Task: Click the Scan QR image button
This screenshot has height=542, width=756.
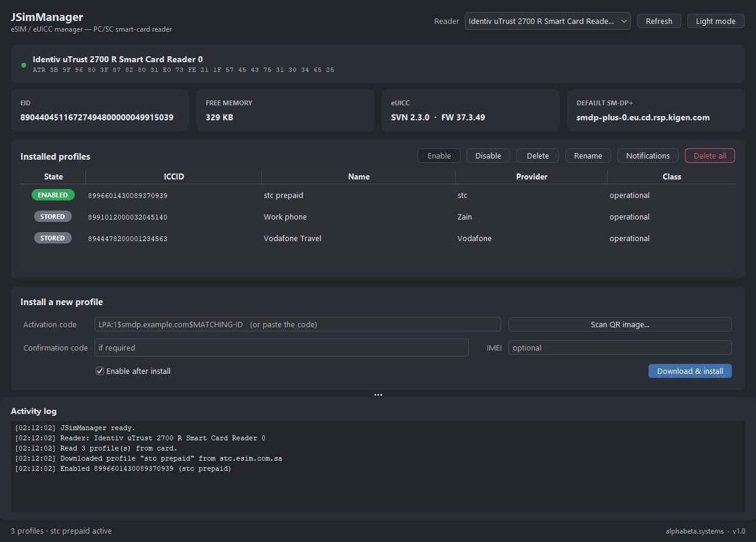Action: (x=620, y=324)
